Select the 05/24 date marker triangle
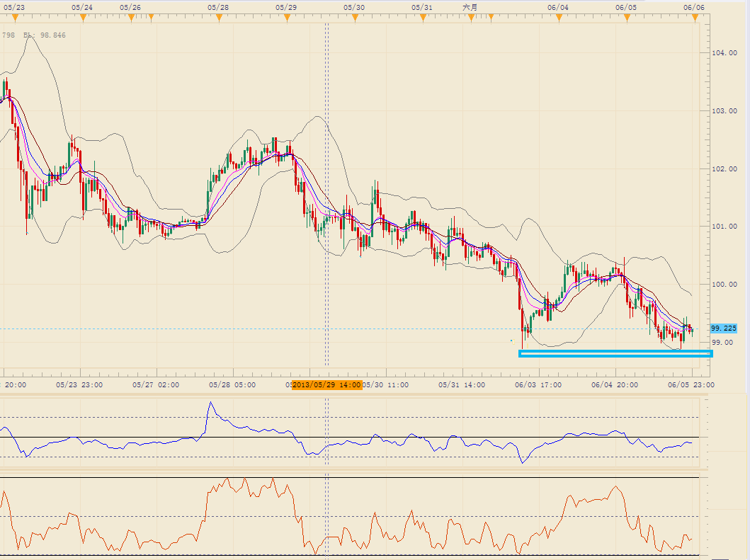 click(x=82, y=17)
